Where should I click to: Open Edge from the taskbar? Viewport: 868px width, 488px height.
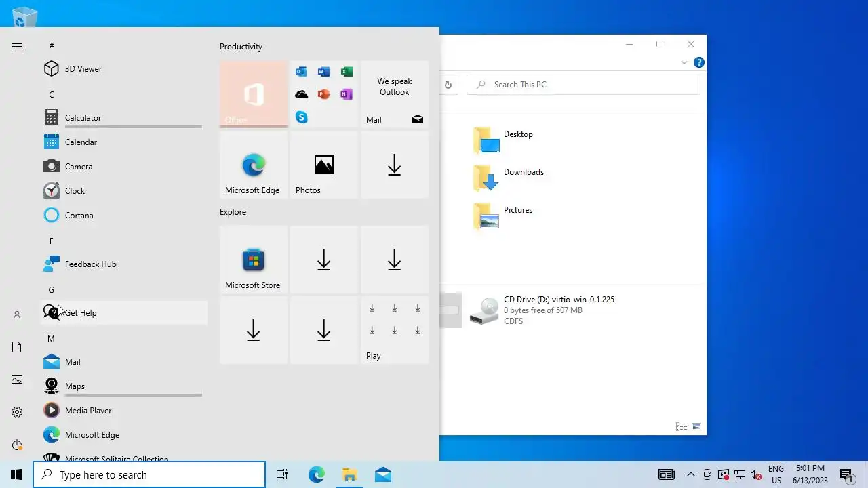coord(317,474)
